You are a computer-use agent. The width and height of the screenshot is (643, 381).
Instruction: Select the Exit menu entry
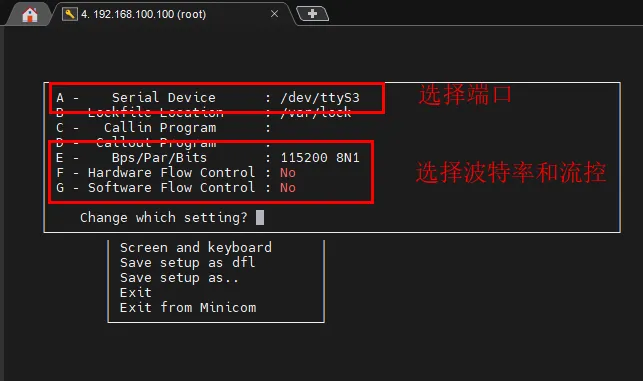click(136, 292)
